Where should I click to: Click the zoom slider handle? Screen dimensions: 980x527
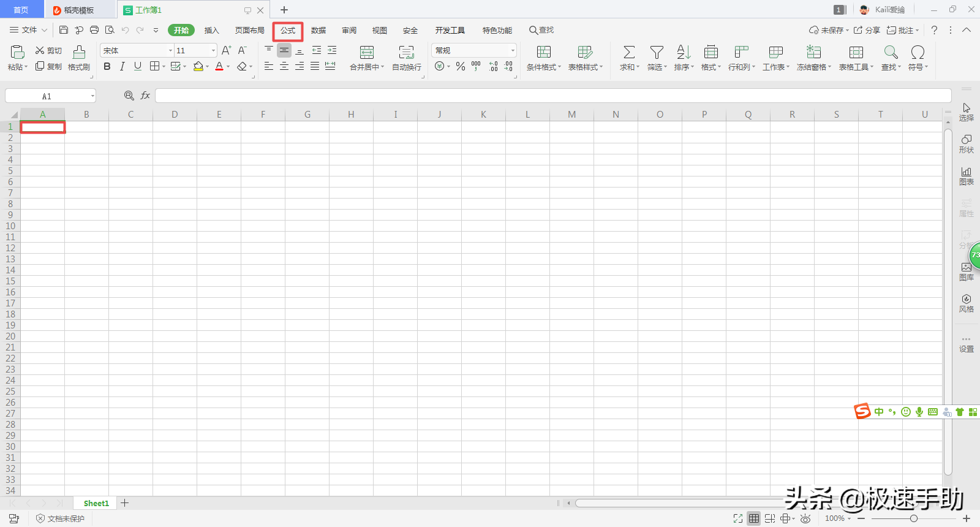pos(913,518)
